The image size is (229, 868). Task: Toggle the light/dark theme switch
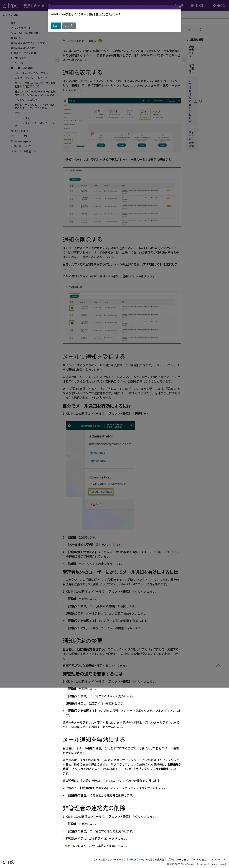click(x=219, y=6)
